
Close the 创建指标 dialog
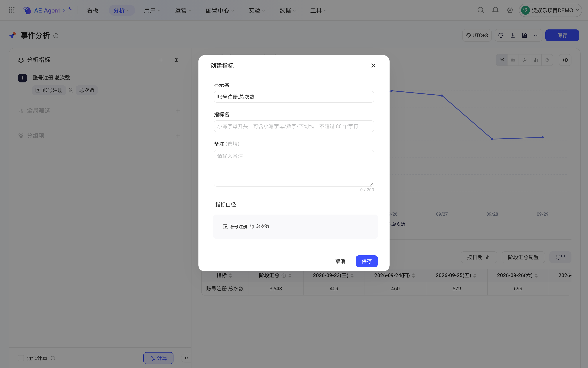[373, 66]
